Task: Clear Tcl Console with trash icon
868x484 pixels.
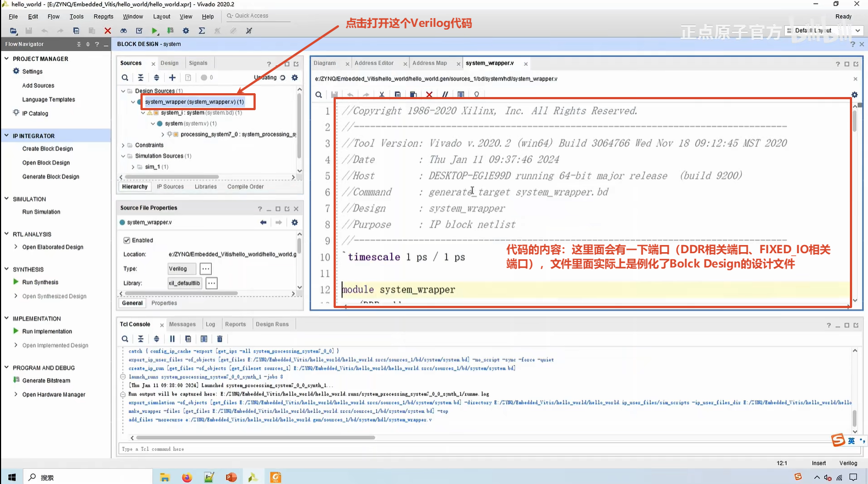Action: [220, 339]
